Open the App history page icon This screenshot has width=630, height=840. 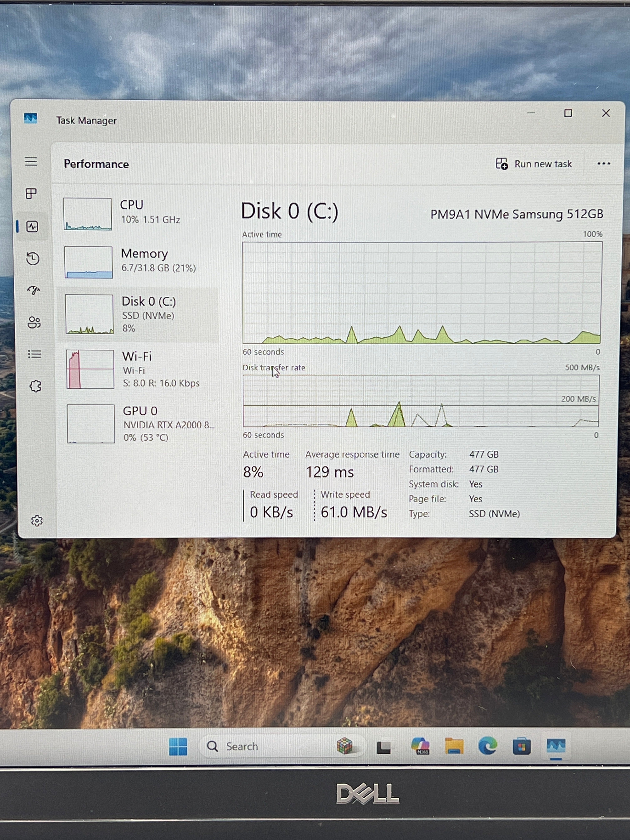pos(33,259)
